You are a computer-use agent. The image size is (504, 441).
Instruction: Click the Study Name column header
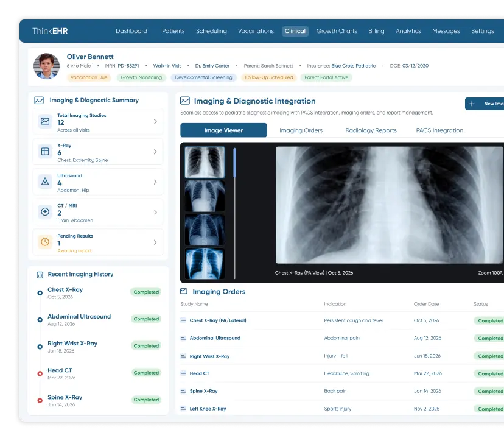click(x=194, y=304)
